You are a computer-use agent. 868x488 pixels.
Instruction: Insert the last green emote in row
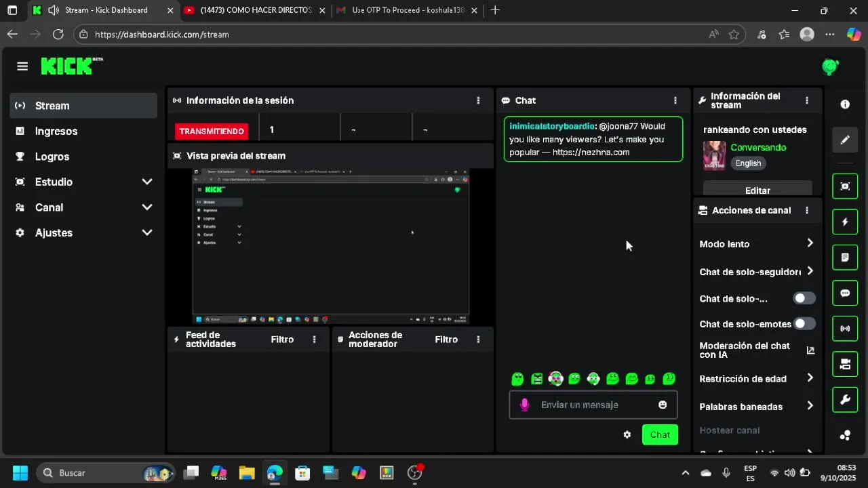tap(669, 379)
